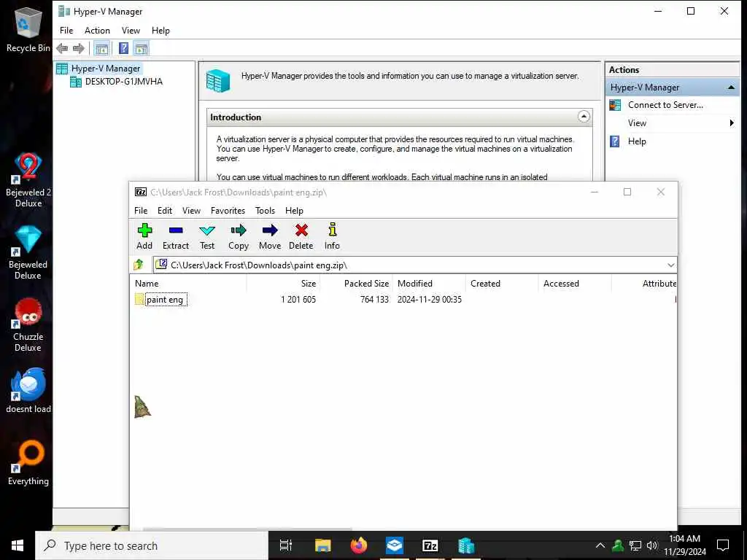
Task: Open archive Info in 7-Zip
Action: point(332,236)
